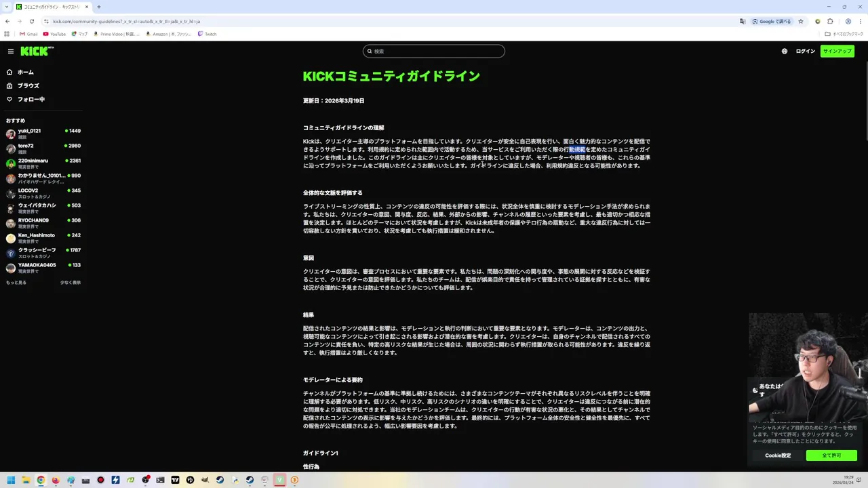Open toro72 recommended channel
Screen dimensions: 868x488
pos(43,148)
